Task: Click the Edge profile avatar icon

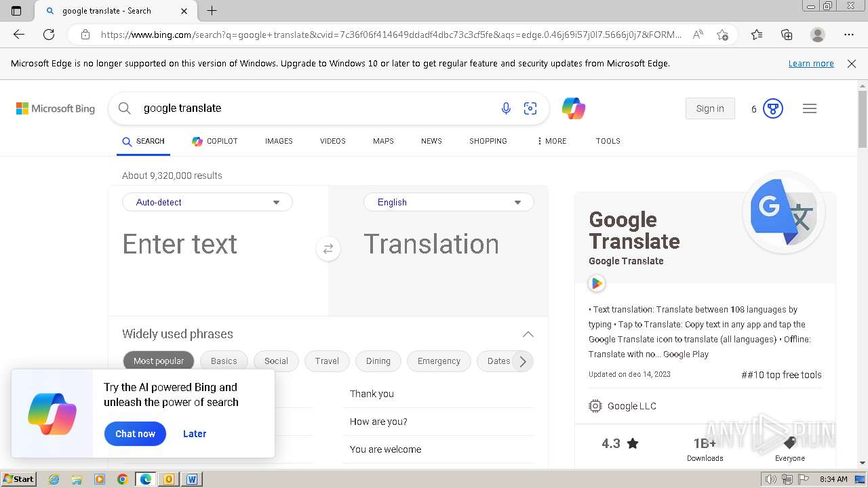Action: [x=818, y=35]
